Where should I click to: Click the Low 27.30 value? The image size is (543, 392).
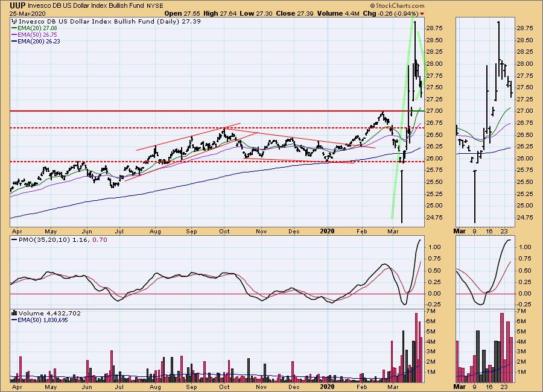click(x=256, y=13)
